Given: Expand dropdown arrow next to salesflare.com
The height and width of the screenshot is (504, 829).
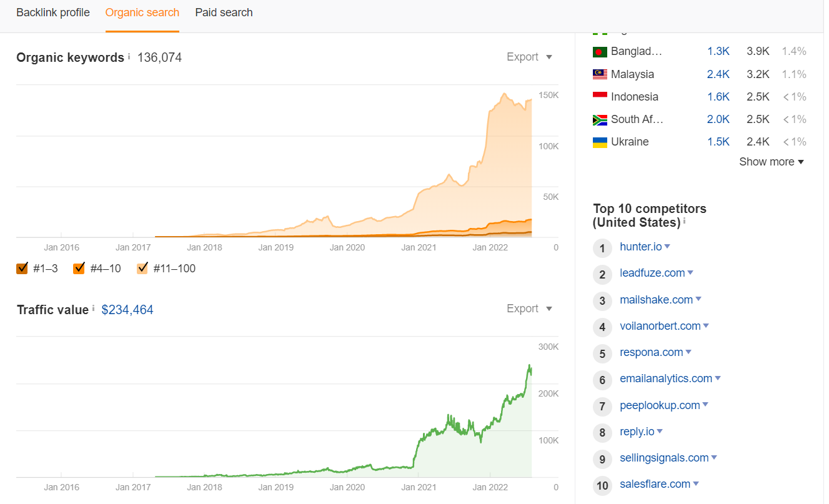Looking at the screenshot, I should point(696,484).
